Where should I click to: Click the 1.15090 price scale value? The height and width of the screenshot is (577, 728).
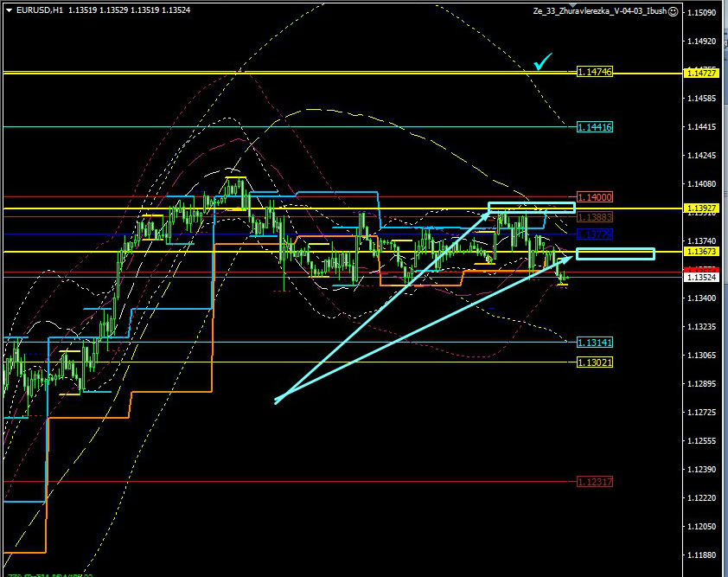click(701, 12)
